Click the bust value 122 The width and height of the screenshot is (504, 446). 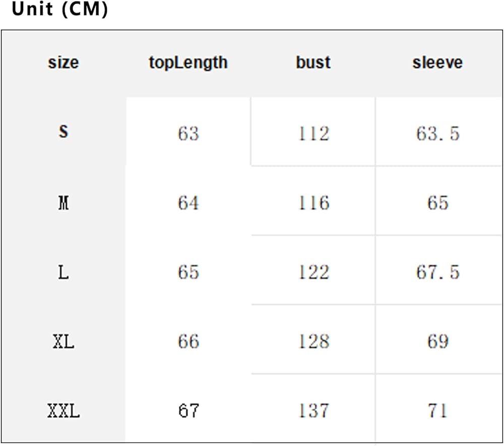click(313, 272)
